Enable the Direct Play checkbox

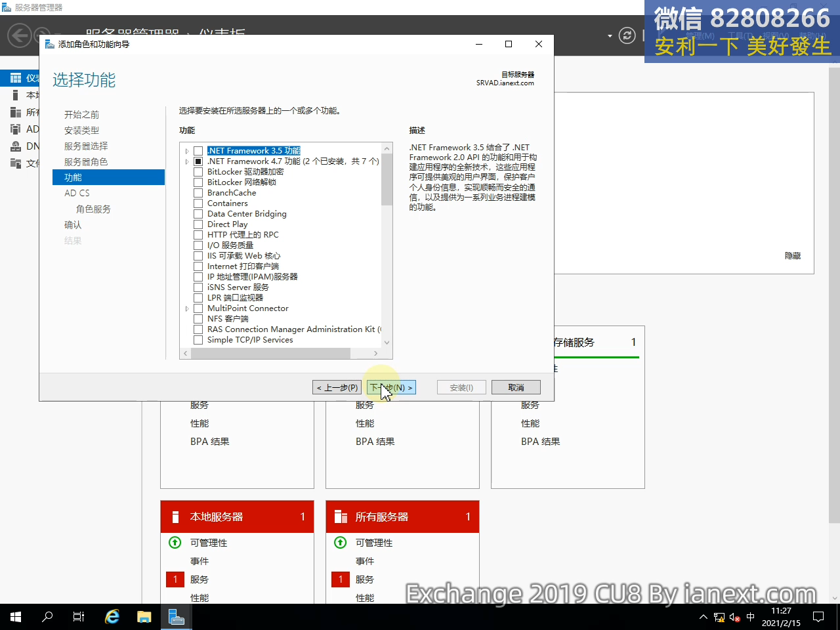[198, 224]
